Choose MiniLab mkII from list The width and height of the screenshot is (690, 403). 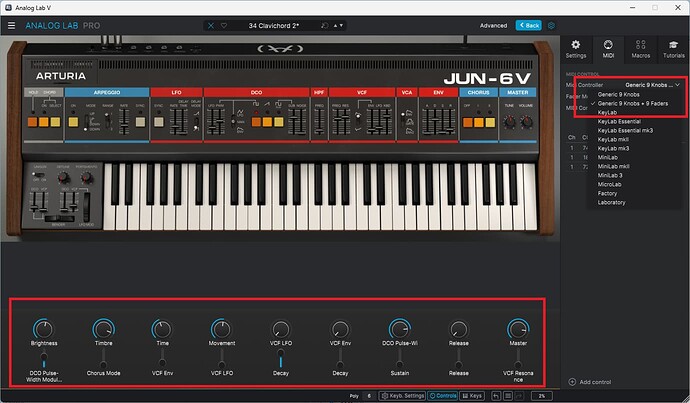(613, 166)
